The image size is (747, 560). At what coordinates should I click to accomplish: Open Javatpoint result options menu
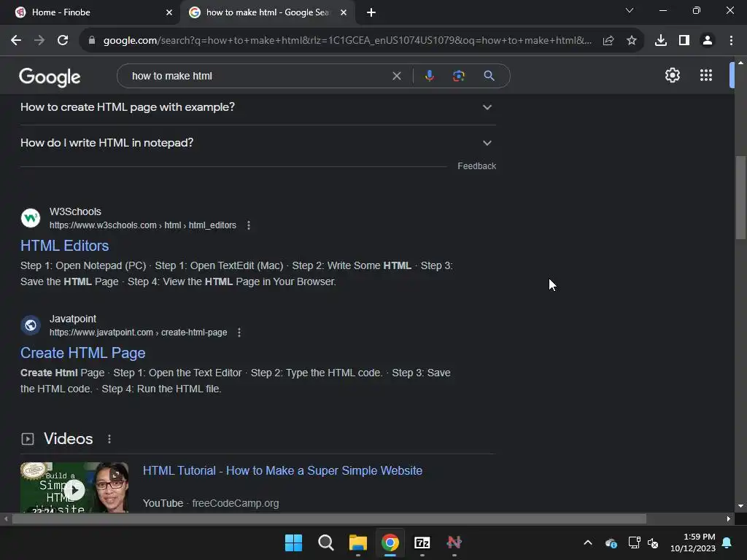tap(239, 332)
